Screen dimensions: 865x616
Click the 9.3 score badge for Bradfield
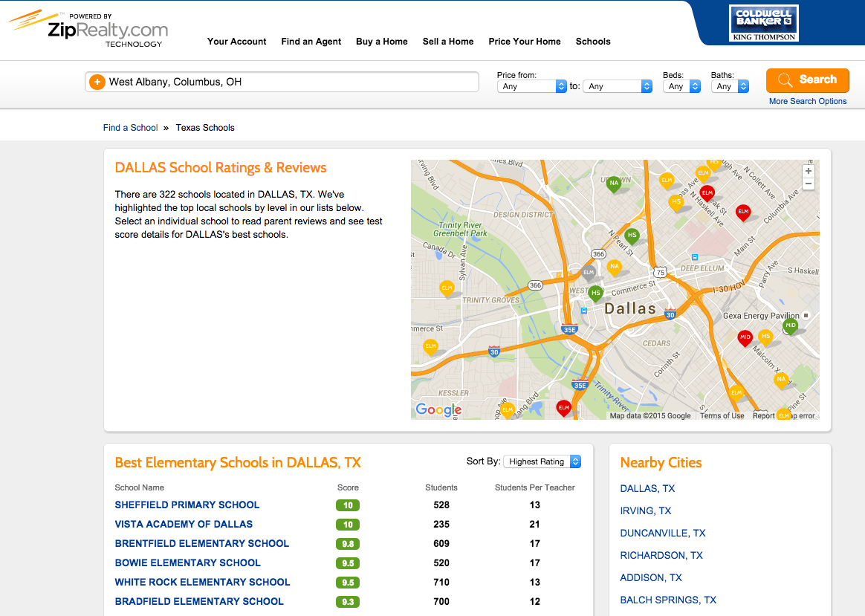348,602
